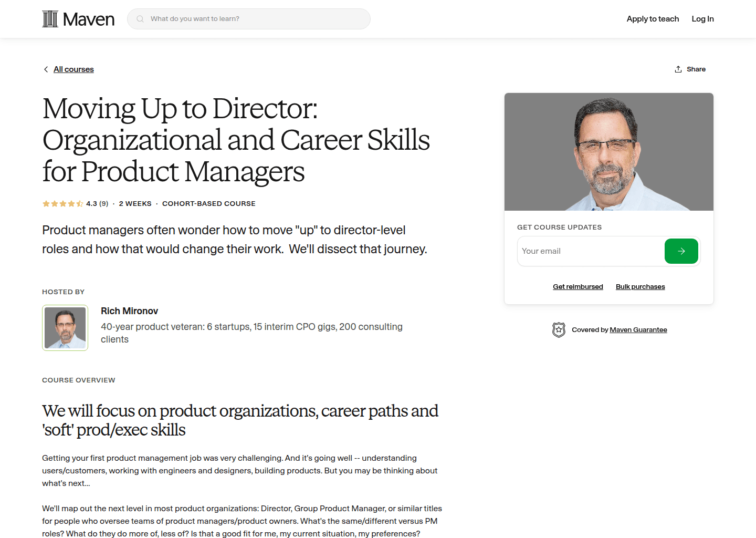Open the Bulk purchases link
The width and height of the screenshot is (756, 538).
click(640, 286)
